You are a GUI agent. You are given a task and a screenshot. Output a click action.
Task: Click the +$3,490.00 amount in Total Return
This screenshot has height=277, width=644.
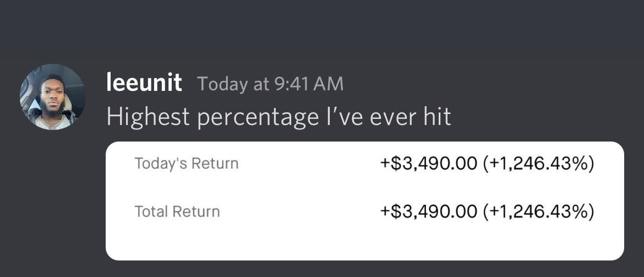click(x=428, y=211)
